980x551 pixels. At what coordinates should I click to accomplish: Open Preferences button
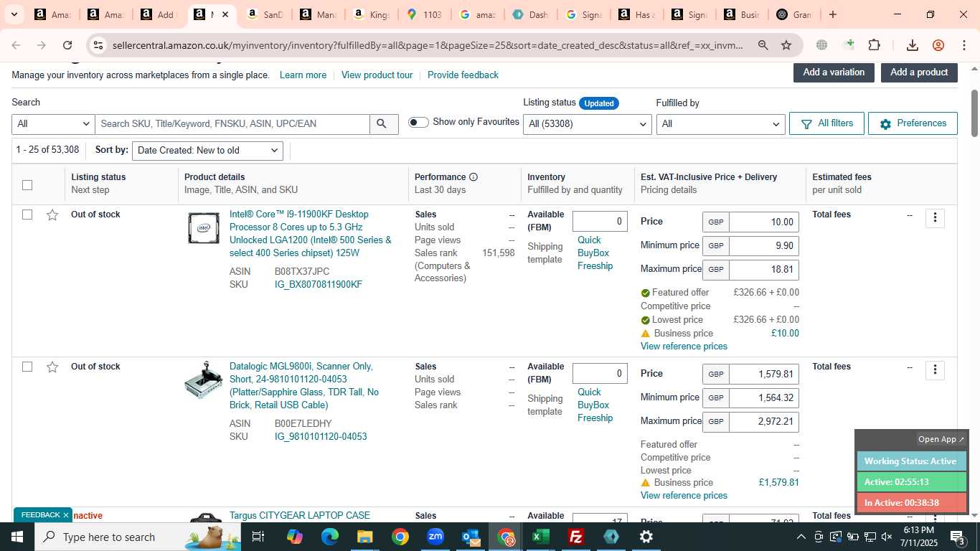(x=913, y=123)
